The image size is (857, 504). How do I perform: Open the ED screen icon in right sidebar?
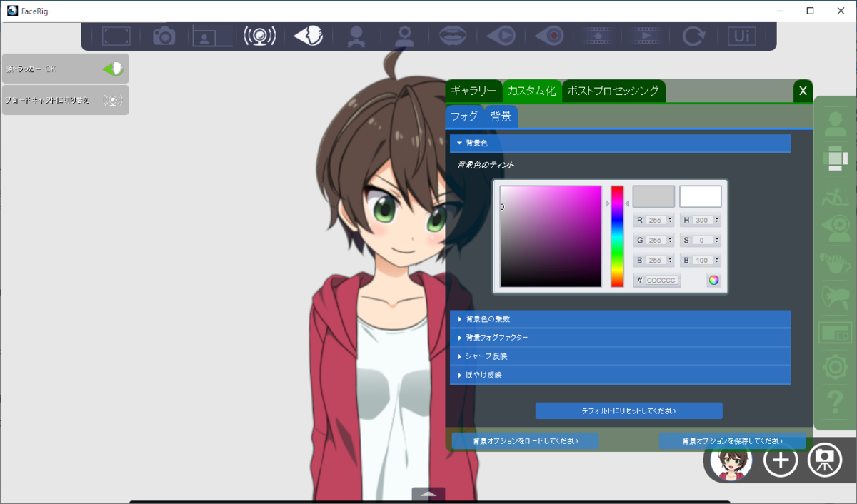[x=835, y=333]
